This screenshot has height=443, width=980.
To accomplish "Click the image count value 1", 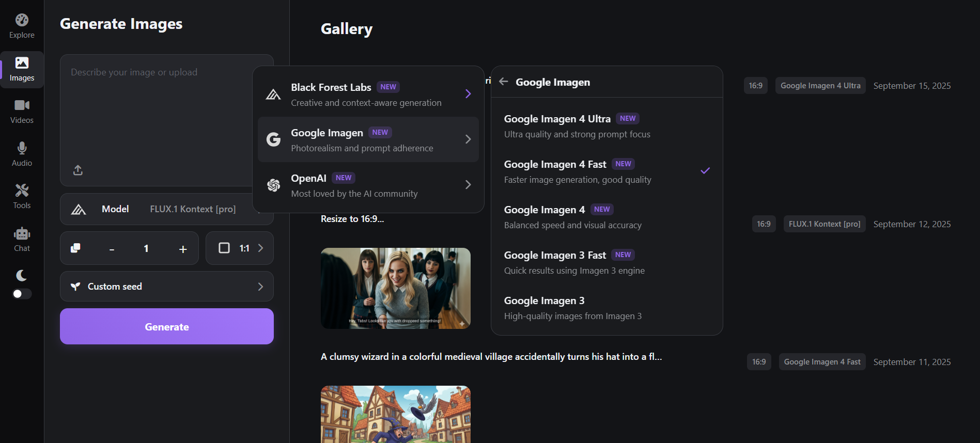I will [x=146, y=249].
